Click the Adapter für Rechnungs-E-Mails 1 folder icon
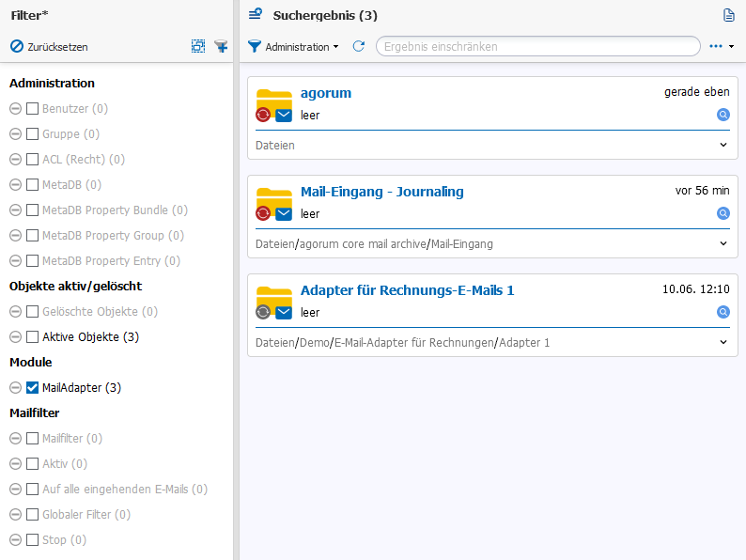Image resolution: width=746 pixels, height=560 pixels. coord(273,303)
